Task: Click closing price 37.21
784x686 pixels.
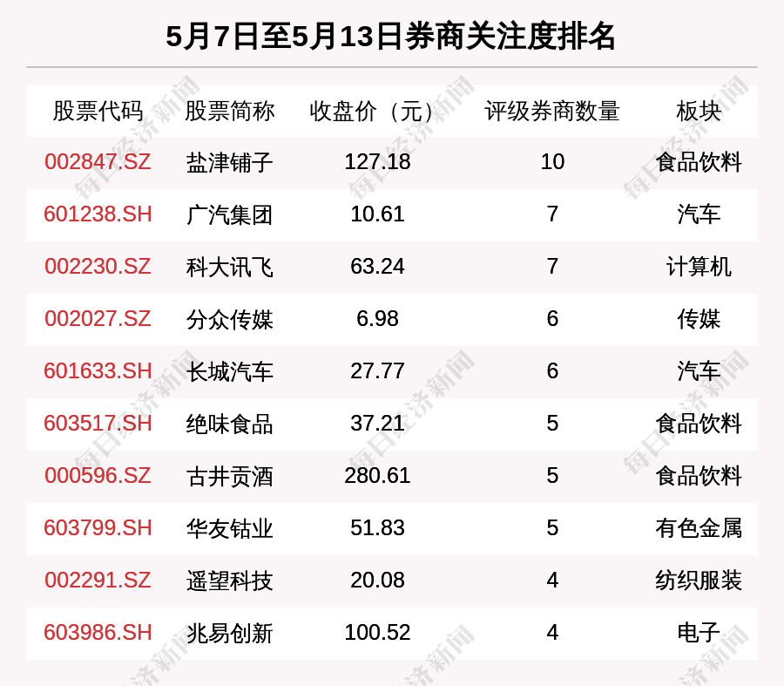Action: point(377,424)
